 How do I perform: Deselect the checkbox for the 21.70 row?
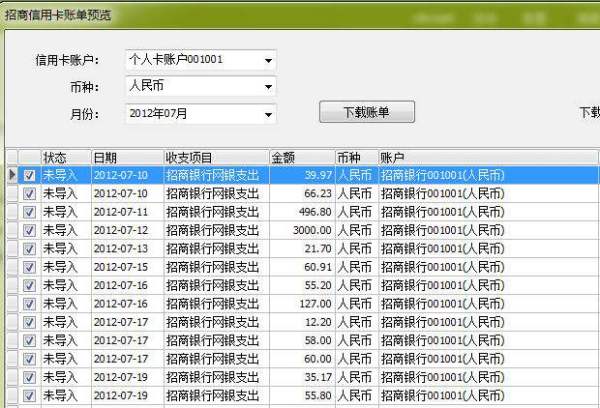29,249
